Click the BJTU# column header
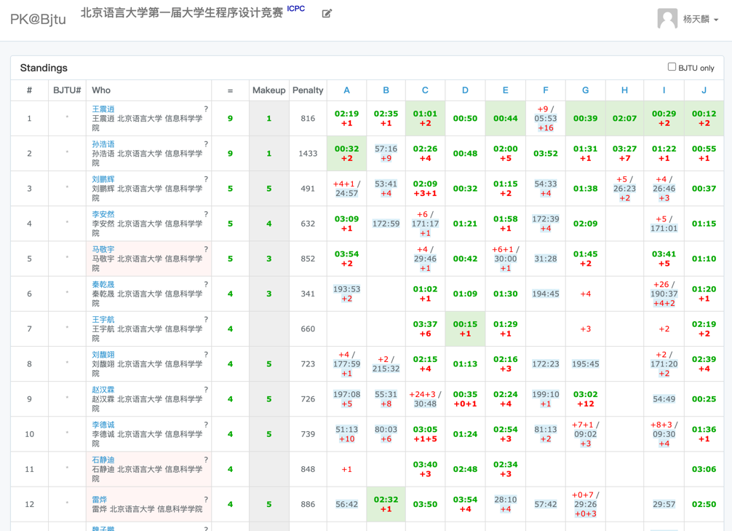Viewport: 732px width, 531px height. click(x=67, y=90)
